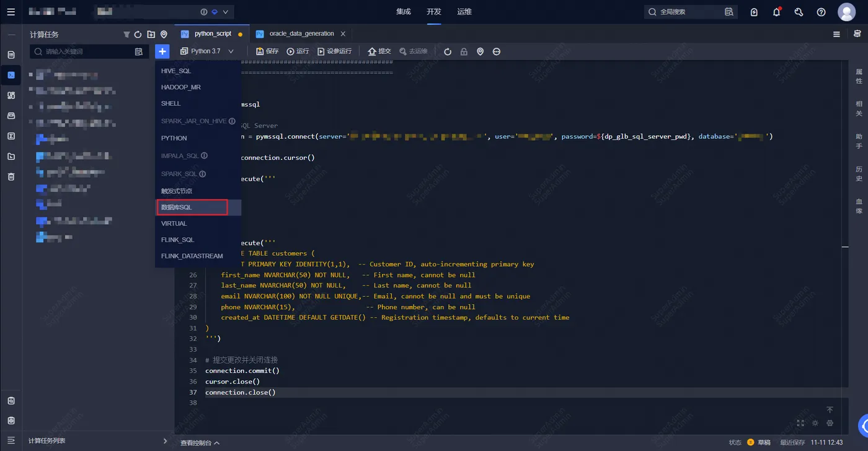Click the filter icon in 计算任务 panel
Screen dimensions: 868x451
click(x=126, y=35)
